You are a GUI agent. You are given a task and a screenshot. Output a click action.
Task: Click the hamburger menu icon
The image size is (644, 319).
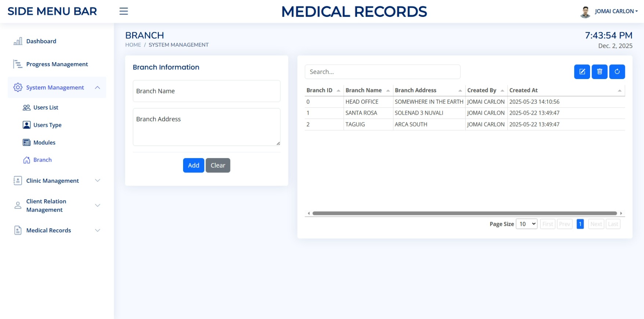[x=124, y=11]
